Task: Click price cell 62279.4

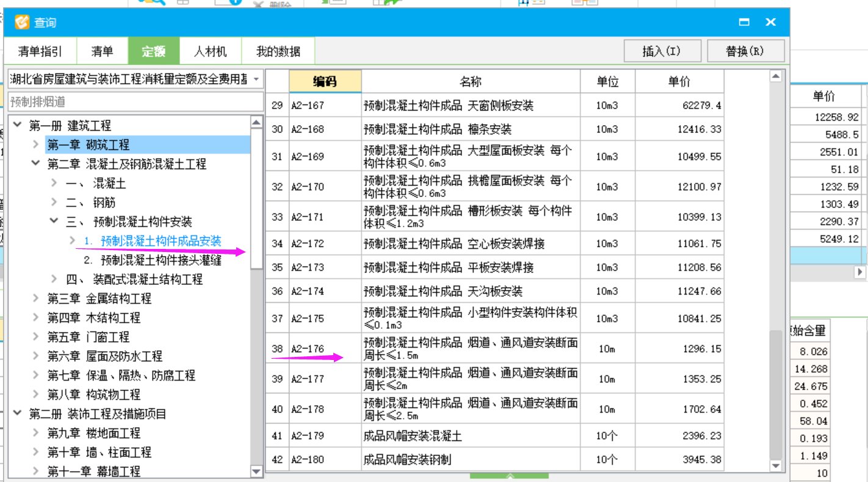Action: point(679,106)
